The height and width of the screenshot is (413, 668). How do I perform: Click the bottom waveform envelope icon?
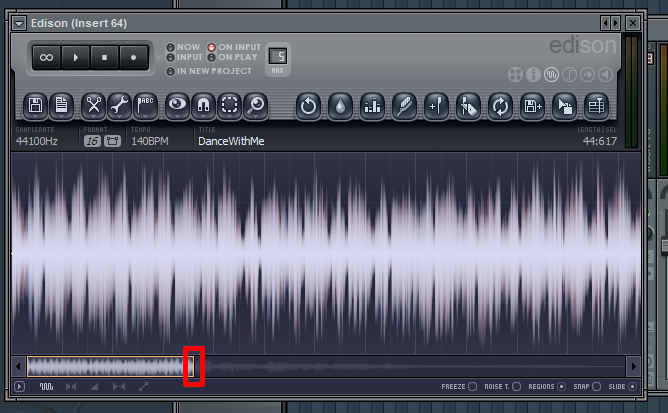coord(46,387)
